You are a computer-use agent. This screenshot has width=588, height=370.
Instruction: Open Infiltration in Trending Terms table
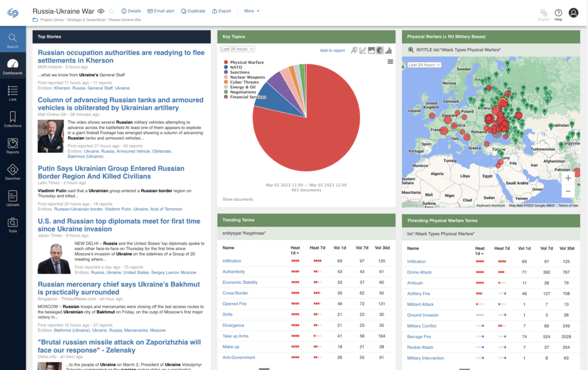232,261
